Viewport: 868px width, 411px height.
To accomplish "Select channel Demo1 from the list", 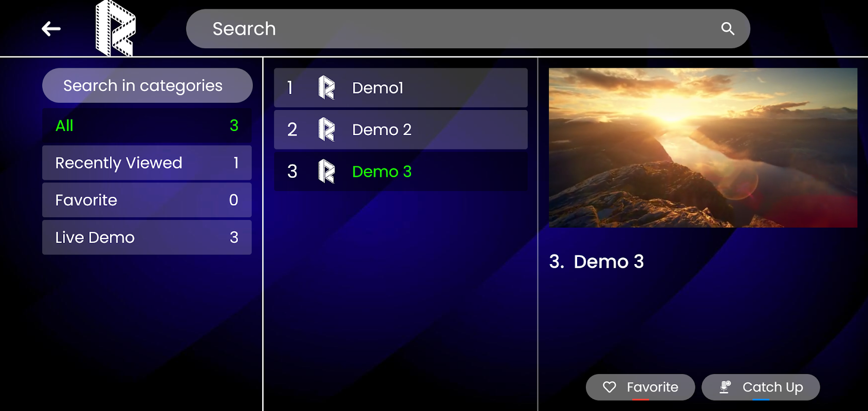I will pos(401,88).
